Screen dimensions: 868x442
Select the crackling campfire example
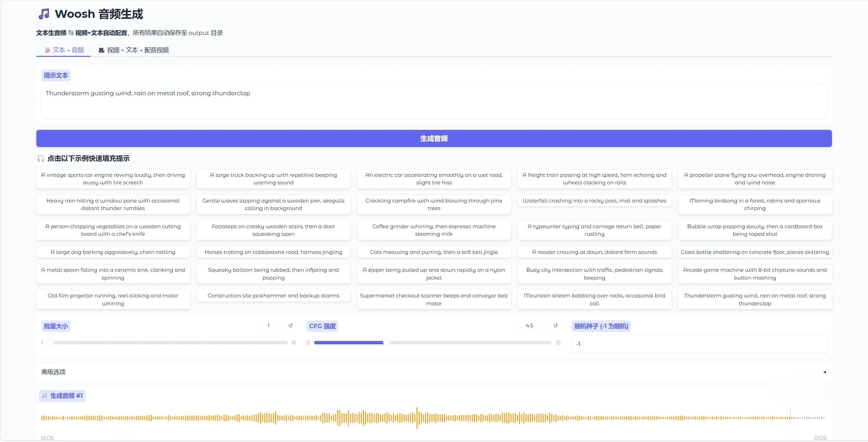coord(434,205)
